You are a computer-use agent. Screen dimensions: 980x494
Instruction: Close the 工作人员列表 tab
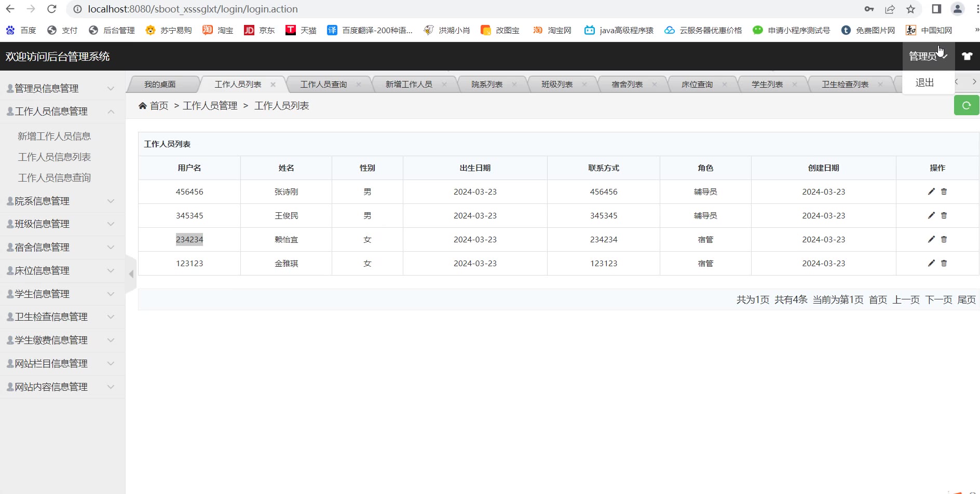273,85
